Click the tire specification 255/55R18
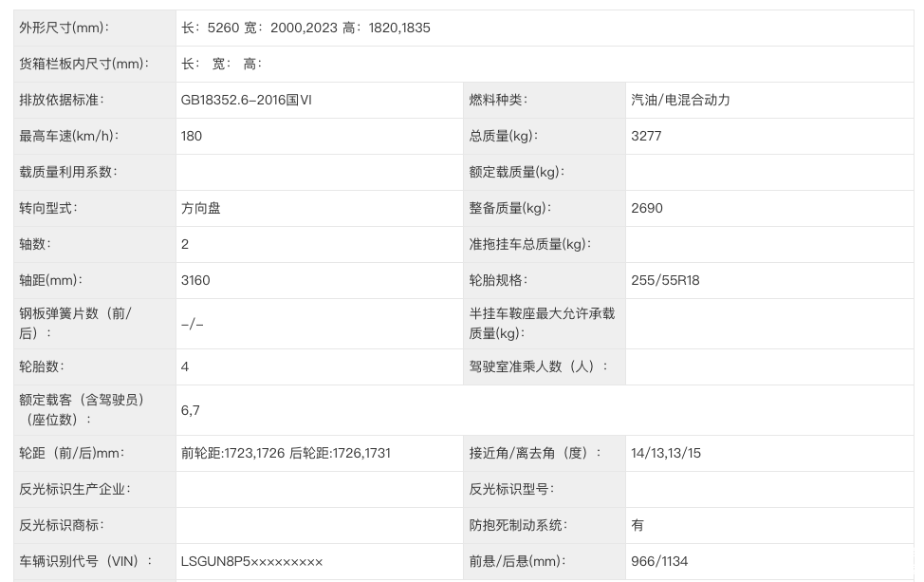The height and width of the screenshot is (582, 924). [x=665, y=280]
